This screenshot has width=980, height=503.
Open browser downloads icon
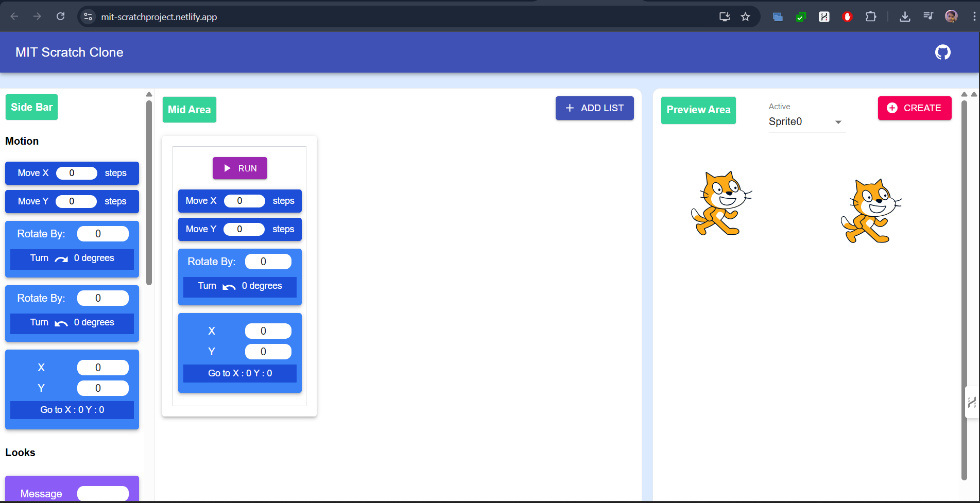(x=905, y=16)
